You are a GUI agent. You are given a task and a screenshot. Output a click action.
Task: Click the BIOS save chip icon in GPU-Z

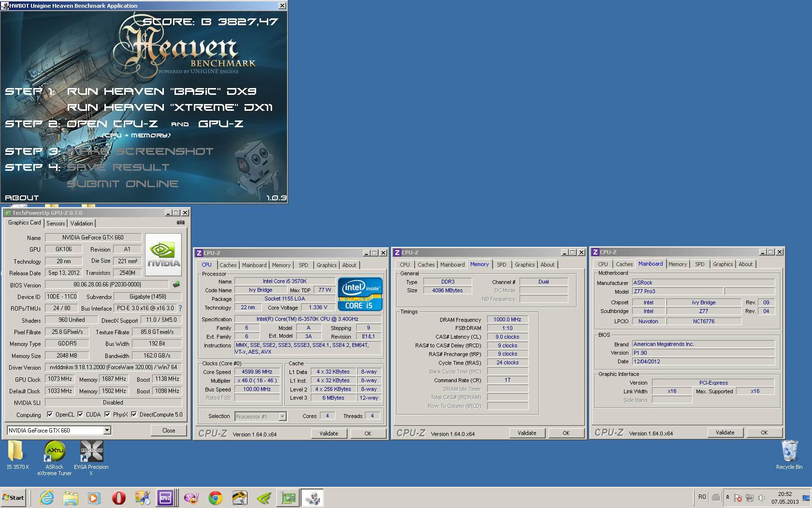click(x=176, y=284)
